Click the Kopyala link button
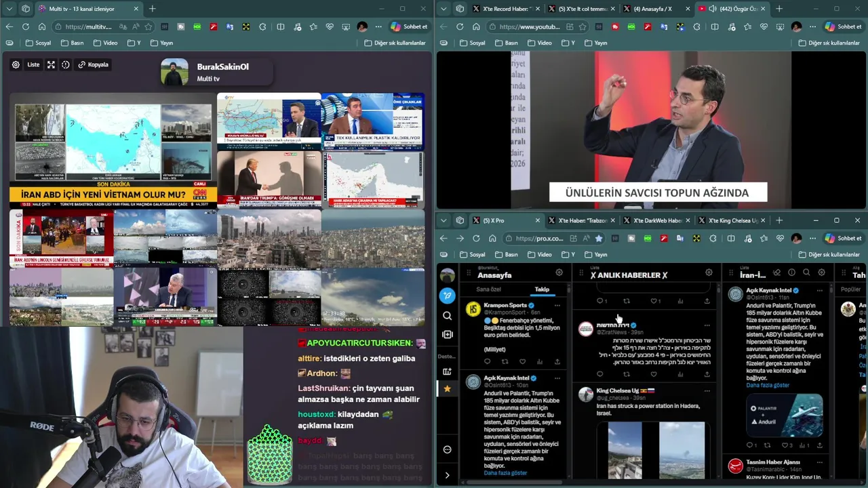This screenshot has height=488, width=868. pos(94,65)
